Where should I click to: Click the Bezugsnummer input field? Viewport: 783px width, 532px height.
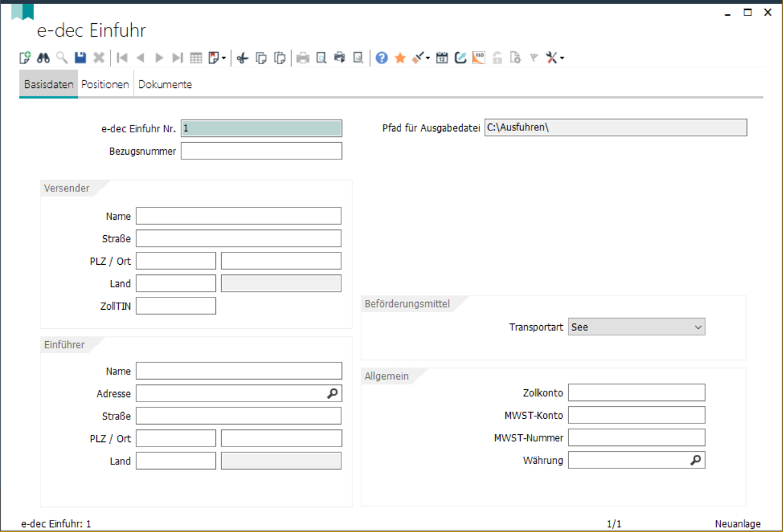pyautogui.click(x=262, y=151)
